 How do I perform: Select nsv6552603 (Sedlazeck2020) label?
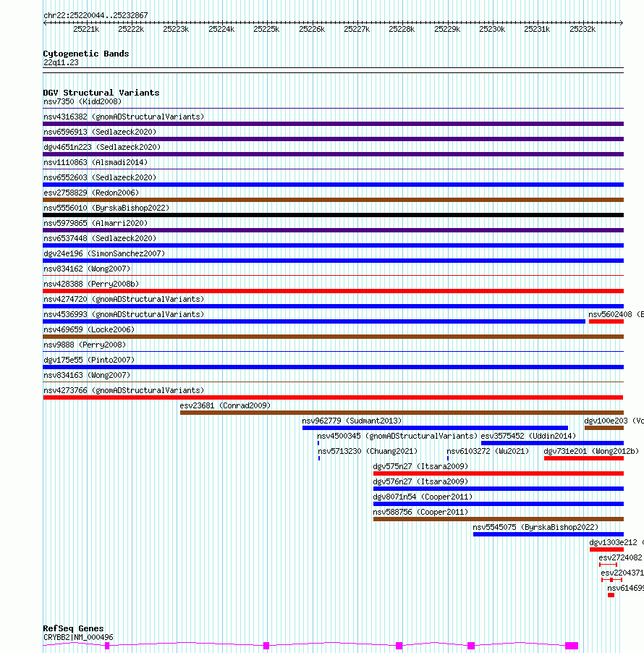point(100,177)
